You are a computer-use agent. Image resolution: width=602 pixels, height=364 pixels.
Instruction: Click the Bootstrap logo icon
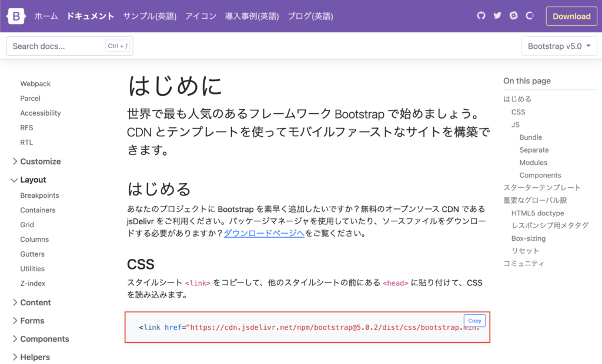point(16,16)
